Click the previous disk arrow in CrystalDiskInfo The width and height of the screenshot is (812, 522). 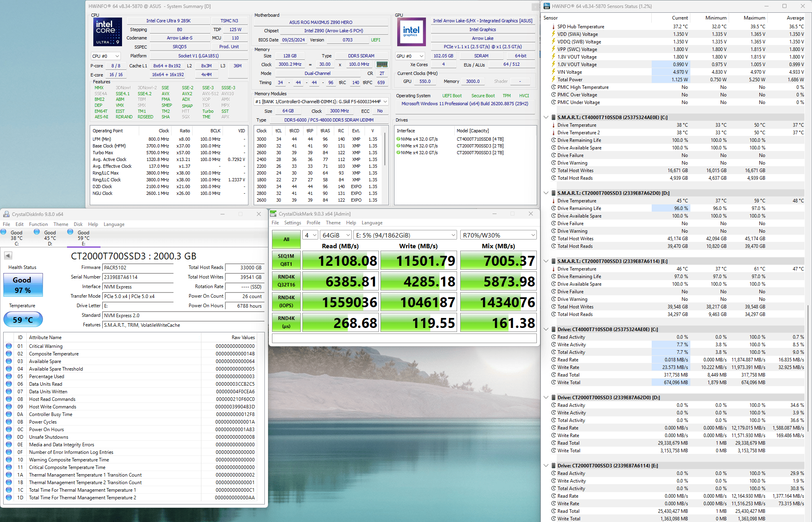point(8,255)
